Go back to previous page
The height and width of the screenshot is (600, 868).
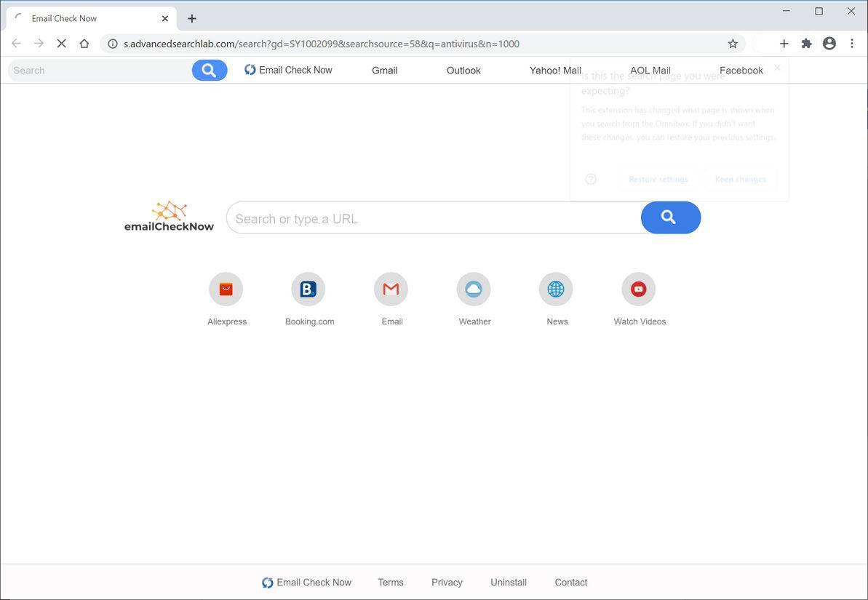click(16, 43)
